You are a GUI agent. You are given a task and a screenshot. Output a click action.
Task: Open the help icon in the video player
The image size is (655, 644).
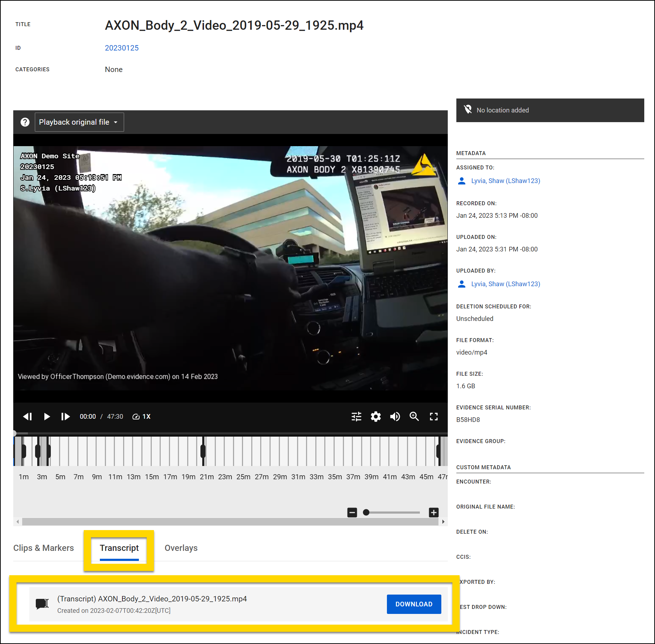(x=25, y=122)
